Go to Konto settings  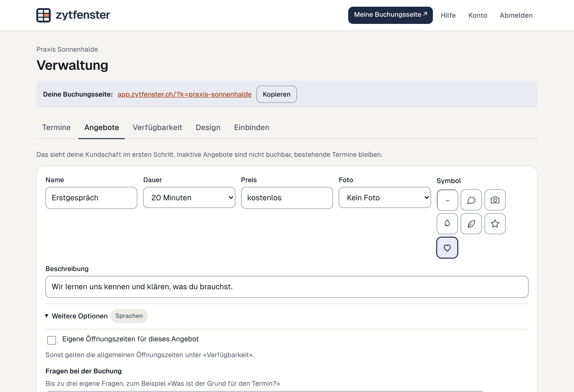[478, 15]
